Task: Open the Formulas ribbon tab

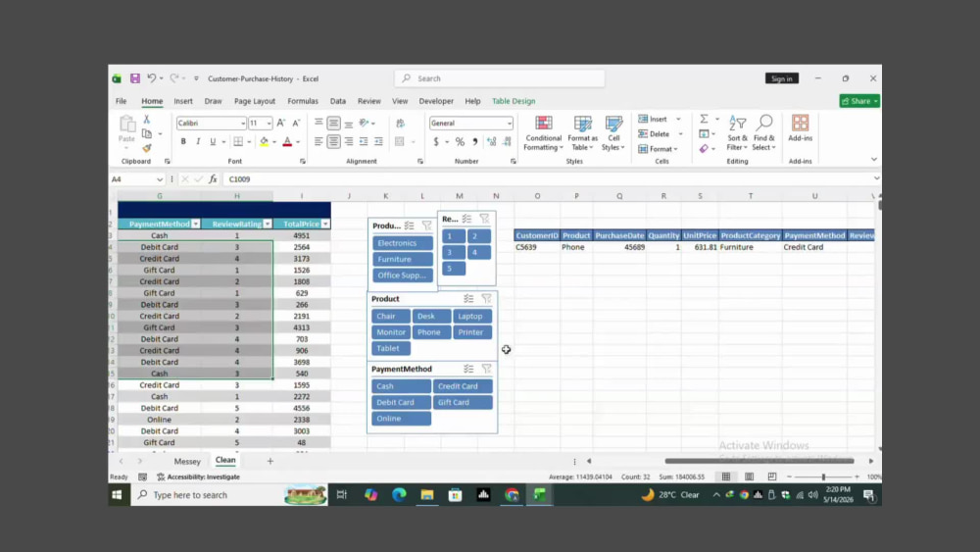Action: coord(303,101)
